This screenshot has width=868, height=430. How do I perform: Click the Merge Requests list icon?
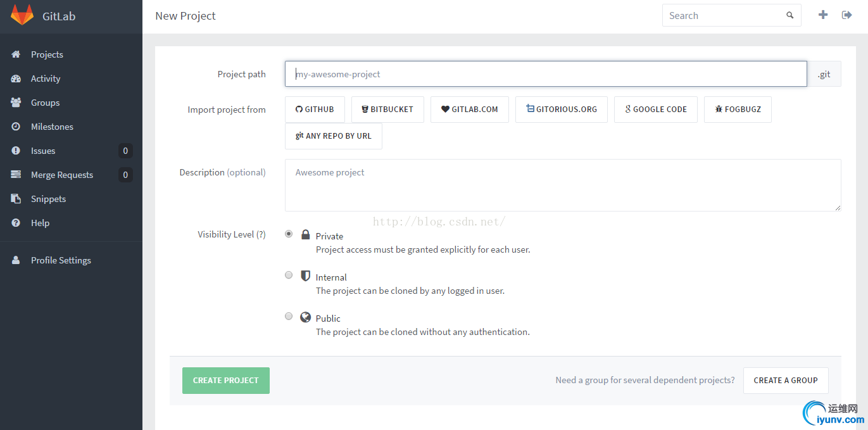(x=16, y=175)
